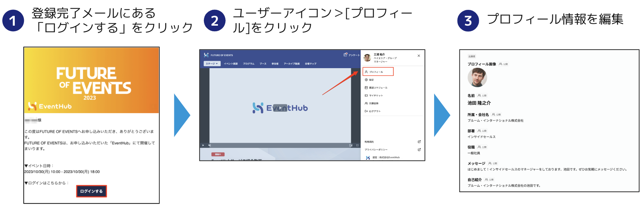Click the 自己紹介 text ending 株式会社の池田です。
The width and height of the screenshot is (644, 215).
tap(504, 185)
